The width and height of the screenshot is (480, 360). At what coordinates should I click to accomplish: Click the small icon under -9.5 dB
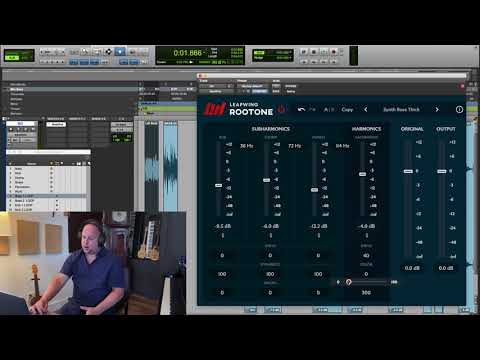(223, 236)
